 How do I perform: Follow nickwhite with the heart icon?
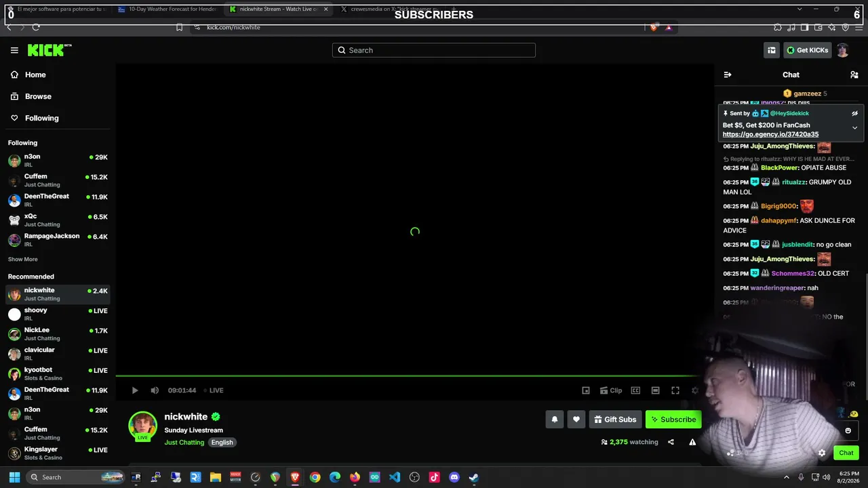(x=576, y=420)
